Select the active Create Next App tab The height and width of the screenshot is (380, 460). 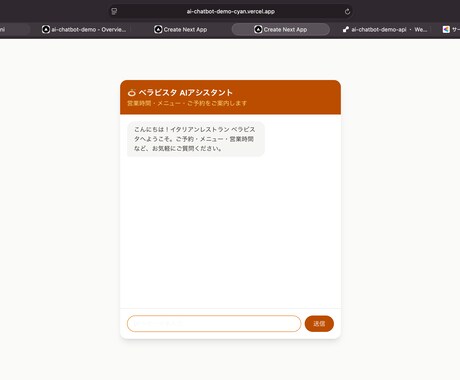[281, 30]
